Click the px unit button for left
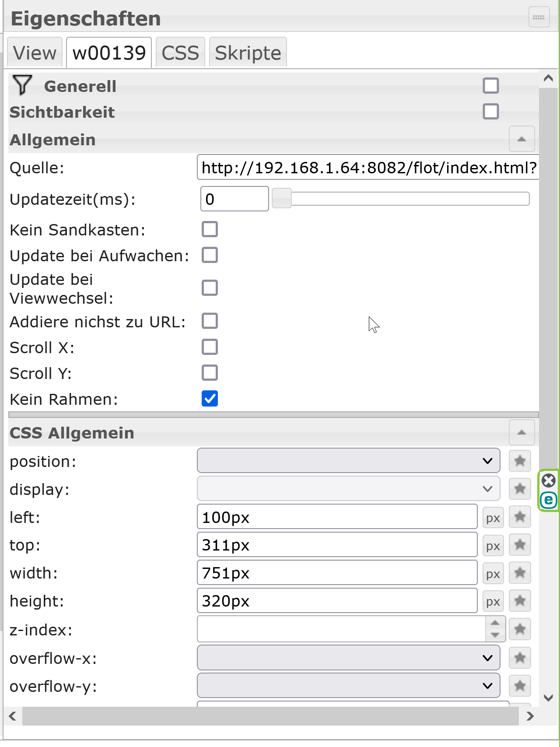 point(493,518)
